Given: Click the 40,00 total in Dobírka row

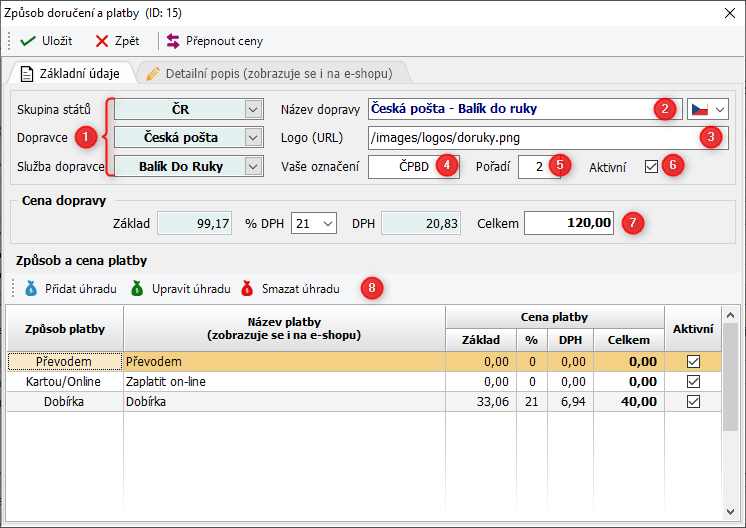Looking at the screenshot, I should pyautogui.click(x=628, y=401).
